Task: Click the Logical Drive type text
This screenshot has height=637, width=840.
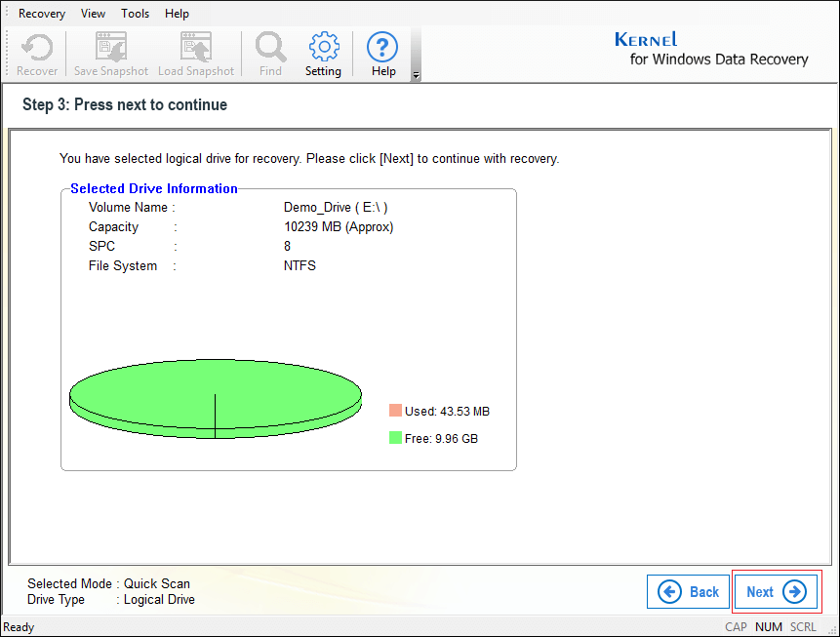Action: pyautogui.click(x=159, y=600)
